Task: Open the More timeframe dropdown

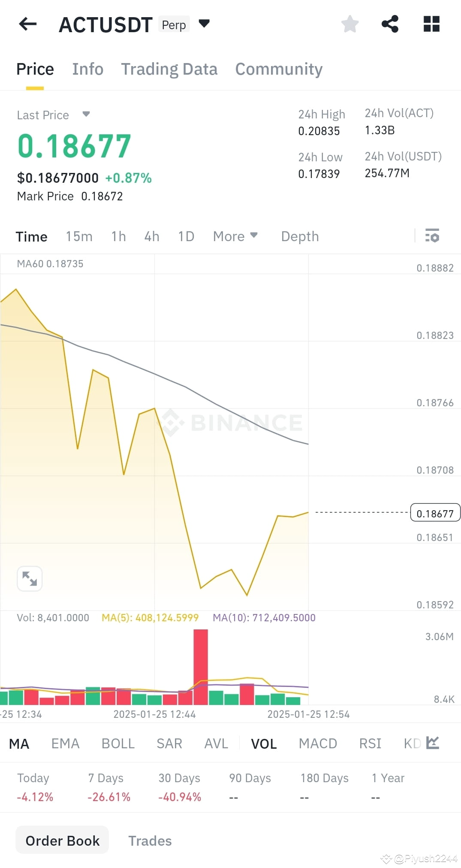Action: [x=235, y=236]
